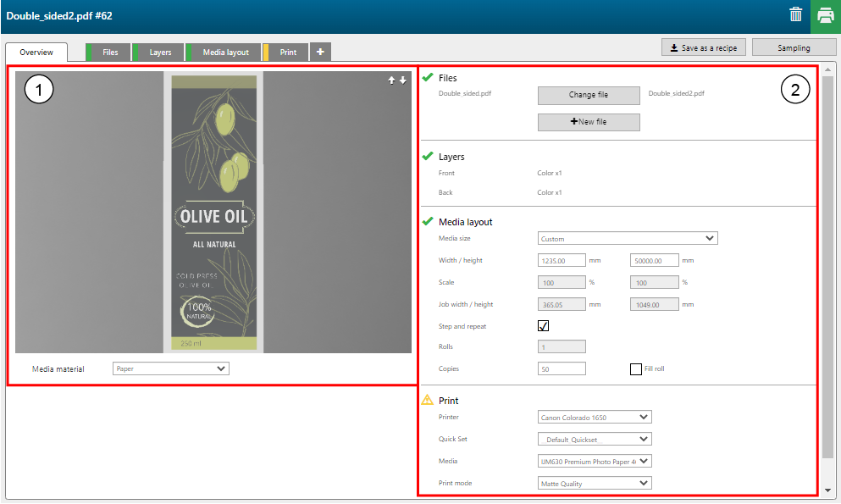
Task: Click the scrollbar down arrow
Action: [827, 490]
